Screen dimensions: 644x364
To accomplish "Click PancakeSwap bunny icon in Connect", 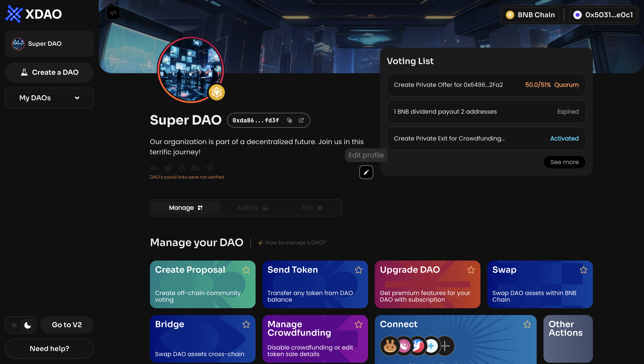I will click(x=390, y=346).
